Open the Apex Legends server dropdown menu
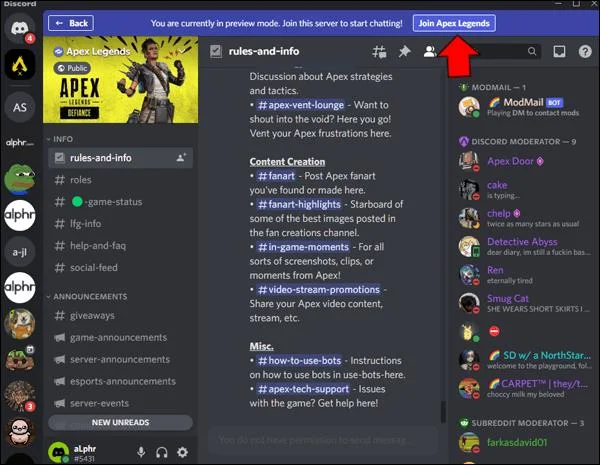 pos(182,51)
